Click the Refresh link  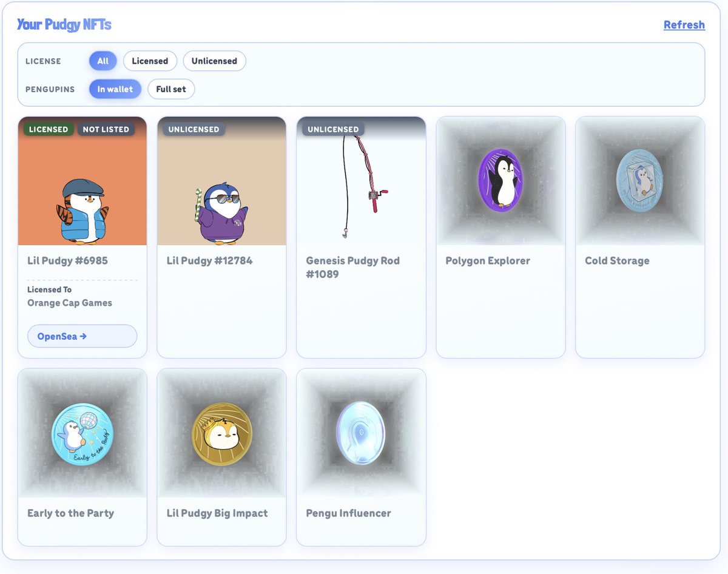tap(684, 25)
